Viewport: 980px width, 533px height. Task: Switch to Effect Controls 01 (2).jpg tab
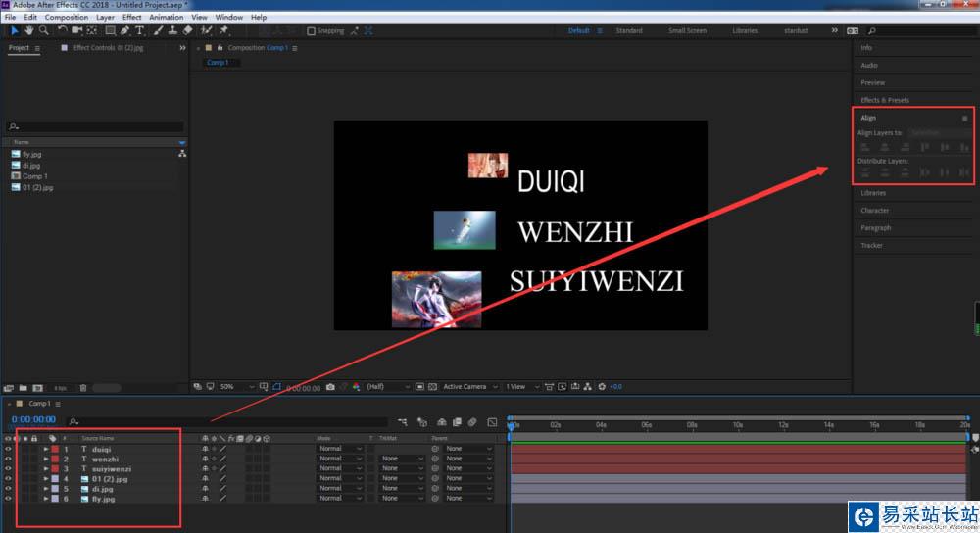[108, 47]
